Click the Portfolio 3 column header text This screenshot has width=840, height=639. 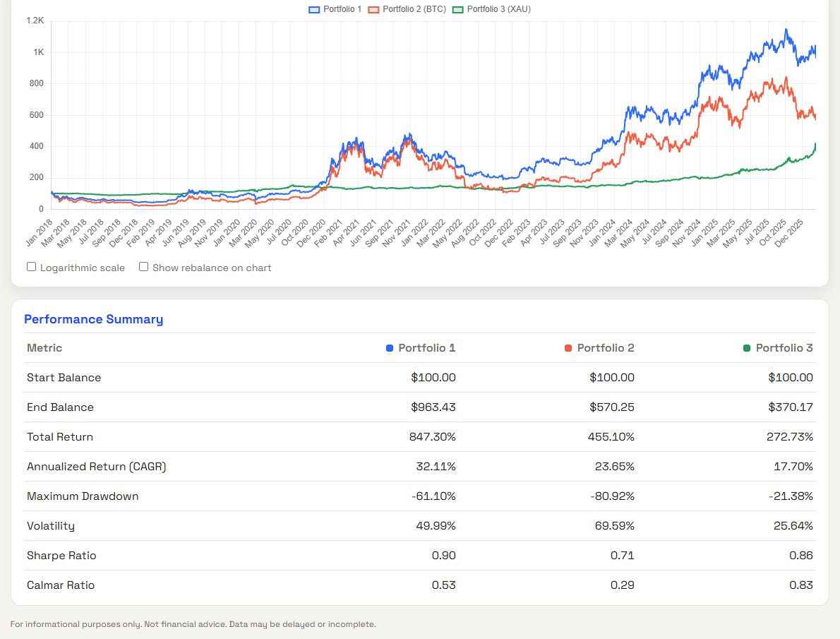pos(784,348)
